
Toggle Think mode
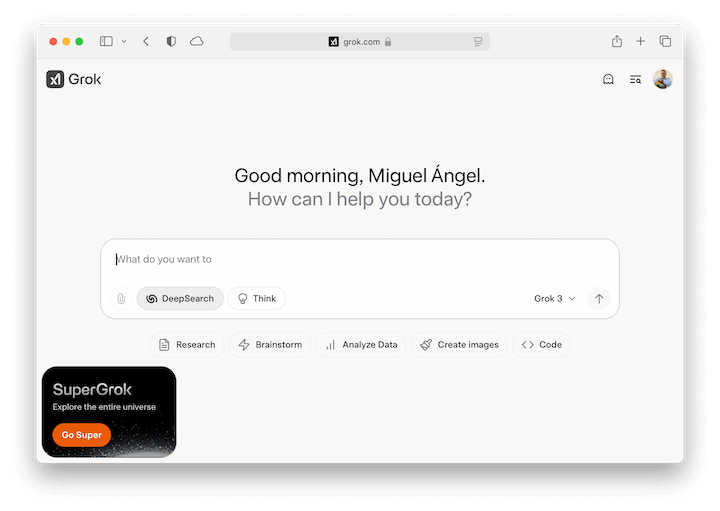pyautogui.click(x=257, y=298)
